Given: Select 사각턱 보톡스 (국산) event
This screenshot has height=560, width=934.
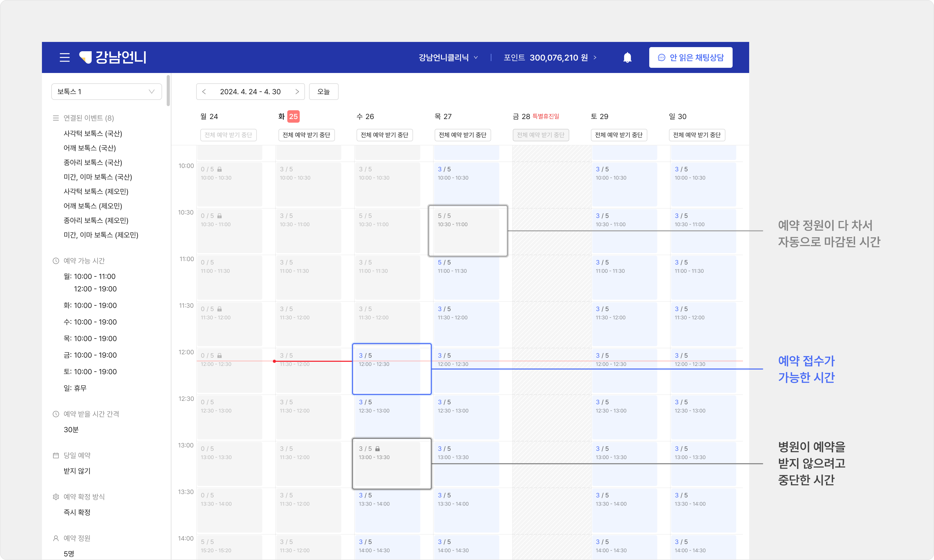Looking at the screenshot, I should tap(93, 134).
